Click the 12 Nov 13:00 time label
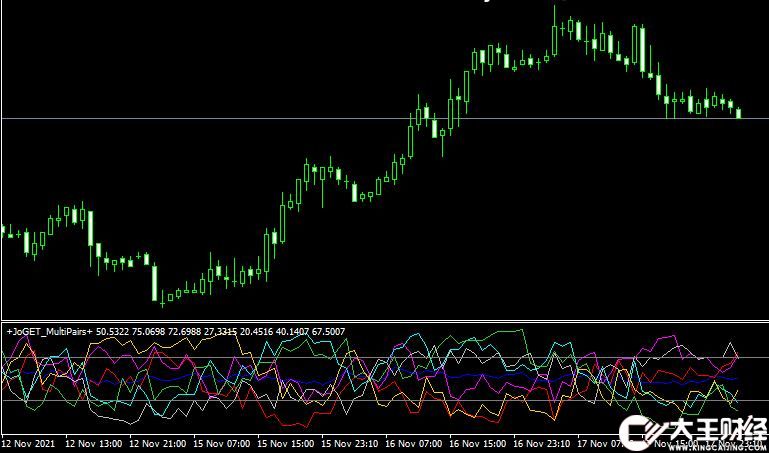This screenshot has height=453, width=769. tap(94, 444)
